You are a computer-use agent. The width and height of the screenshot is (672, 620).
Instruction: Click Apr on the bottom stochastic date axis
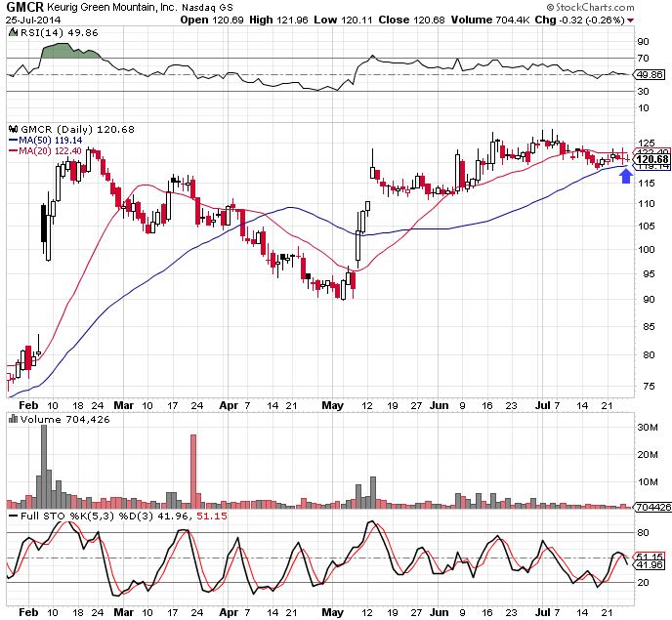(229, 612)
